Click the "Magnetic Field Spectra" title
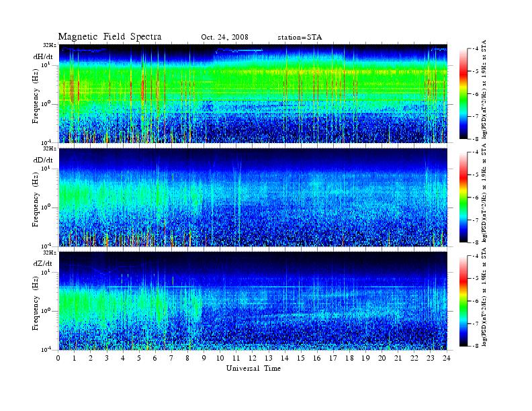This screenshot has height=411, width=532. click(x=109, y=37)
